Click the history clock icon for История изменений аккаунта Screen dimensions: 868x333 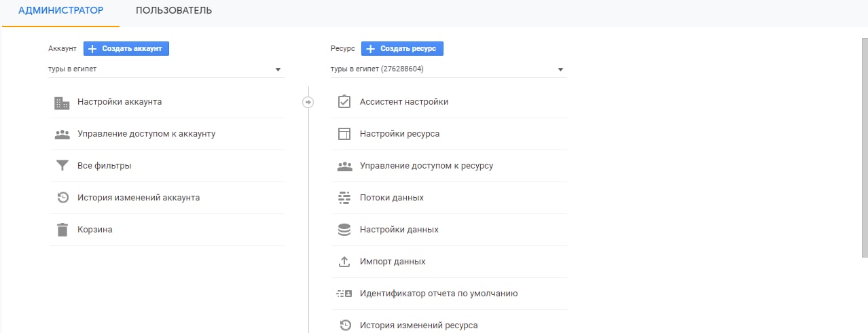click(62, 198)
